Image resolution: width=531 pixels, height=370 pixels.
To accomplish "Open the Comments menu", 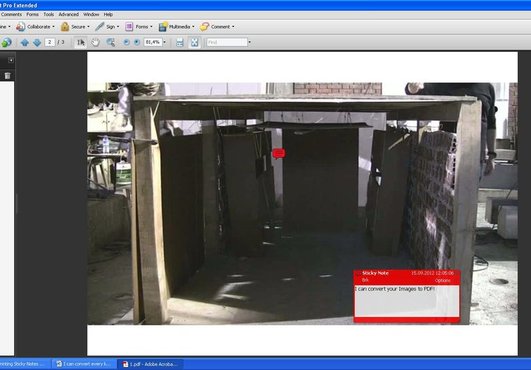I will (11, 14).
